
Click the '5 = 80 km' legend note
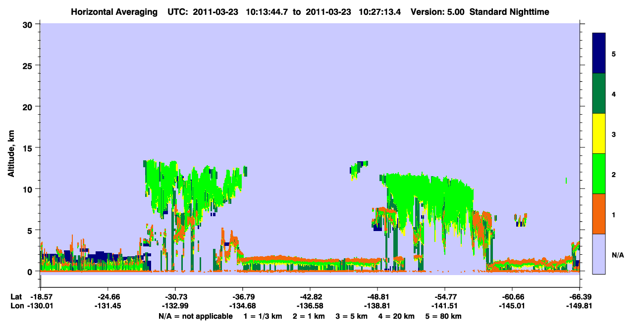(444, 316)
